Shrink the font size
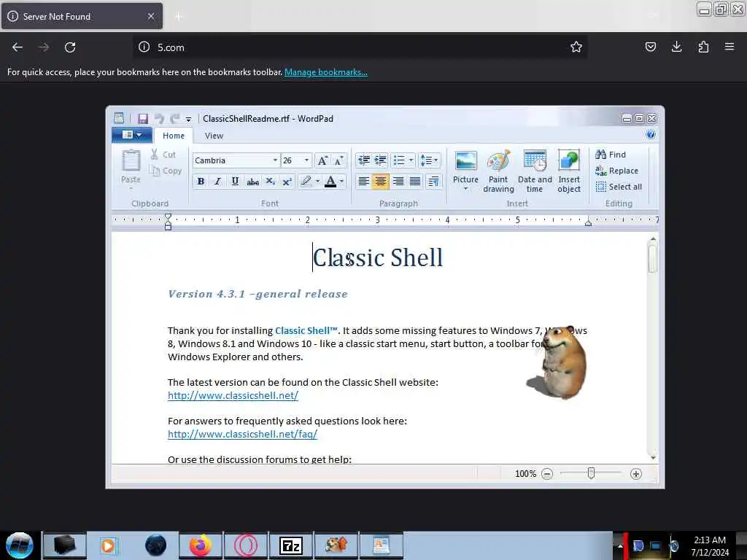This screenshot has width=747, height=560. [x=338, y=160]
